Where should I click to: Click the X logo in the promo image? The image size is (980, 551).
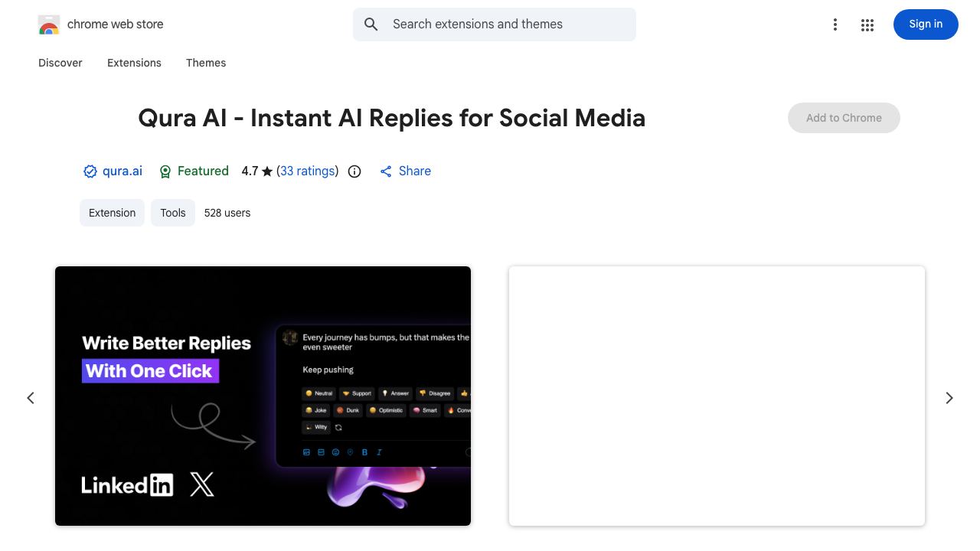[x=202, y=484]
